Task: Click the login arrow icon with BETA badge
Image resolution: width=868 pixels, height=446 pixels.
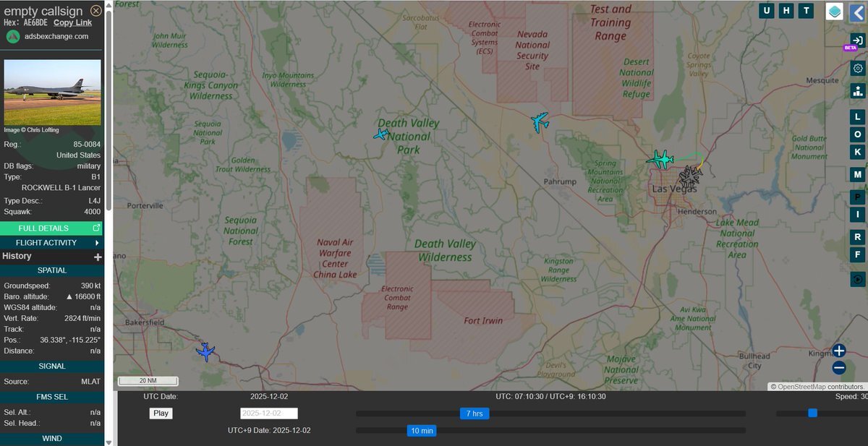Action: pyautogui.click(x=858, y=40)
